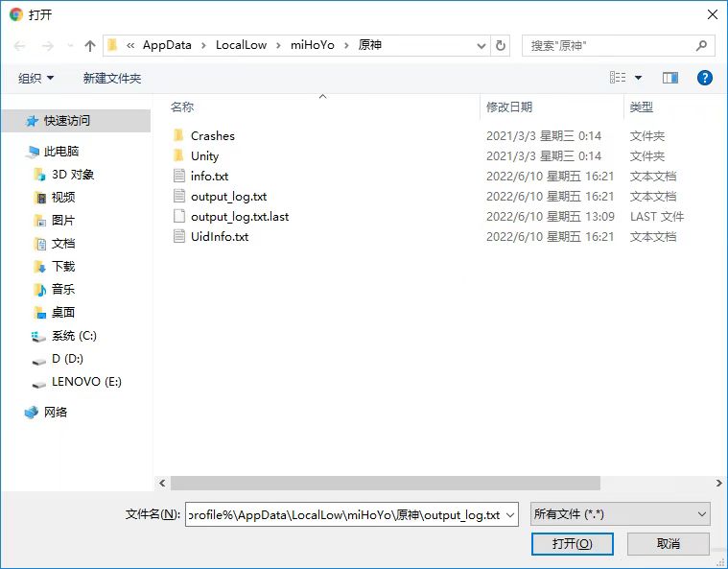728x569 pixels.
Task: Open 3D 对象 folder in sidebar
Action: (x=73, y=175)
